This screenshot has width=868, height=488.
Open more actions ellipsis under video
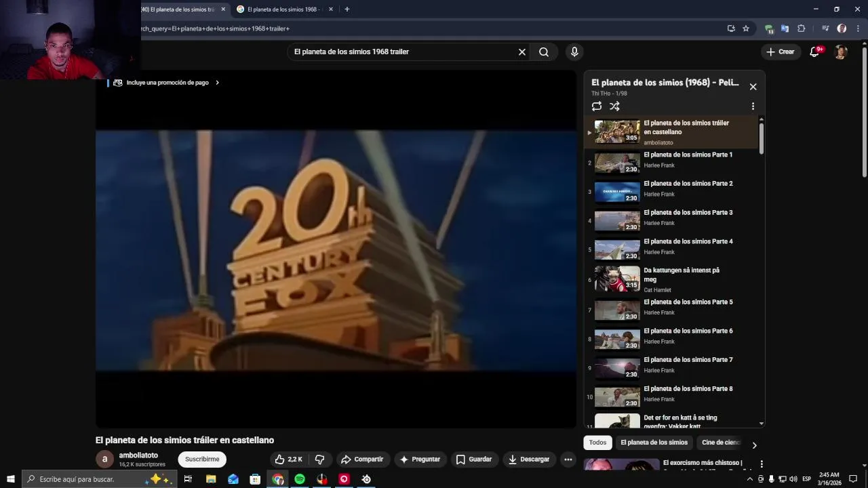tap(568, 460)
